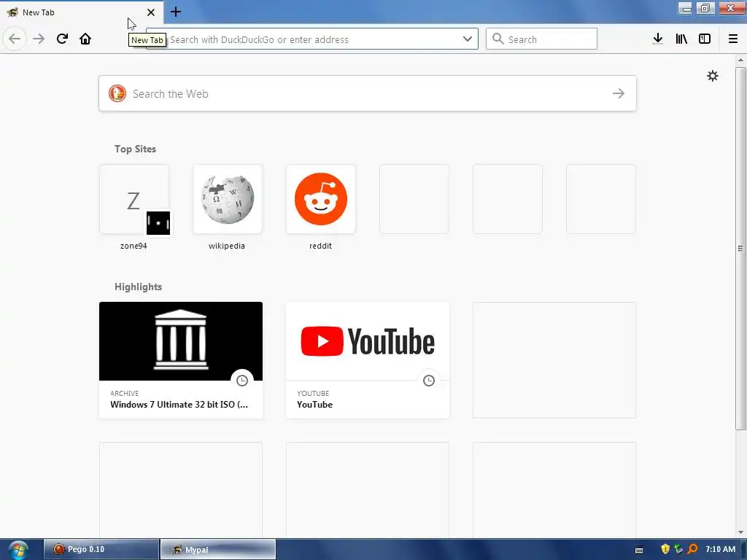Switch to Mypal taskbar button
747x560 pixels.
pyautogui.click(x=217, y=550)
